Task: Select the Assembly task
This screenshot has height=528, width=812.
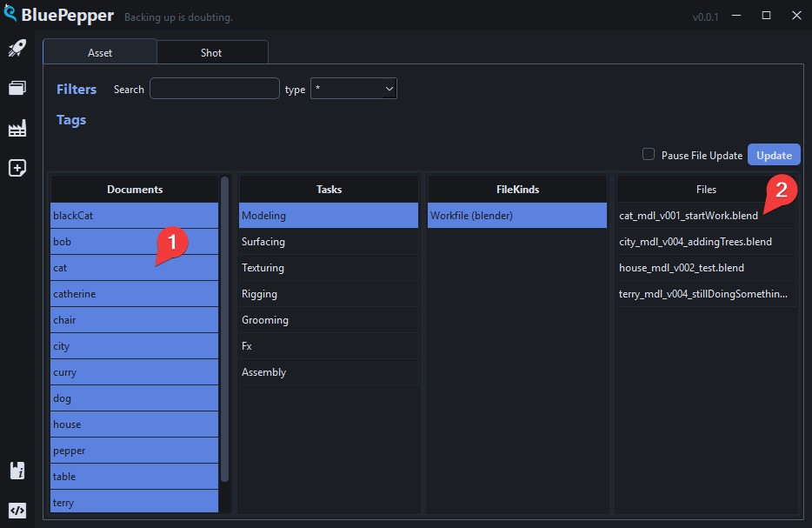Action: [x=329, y=372]
